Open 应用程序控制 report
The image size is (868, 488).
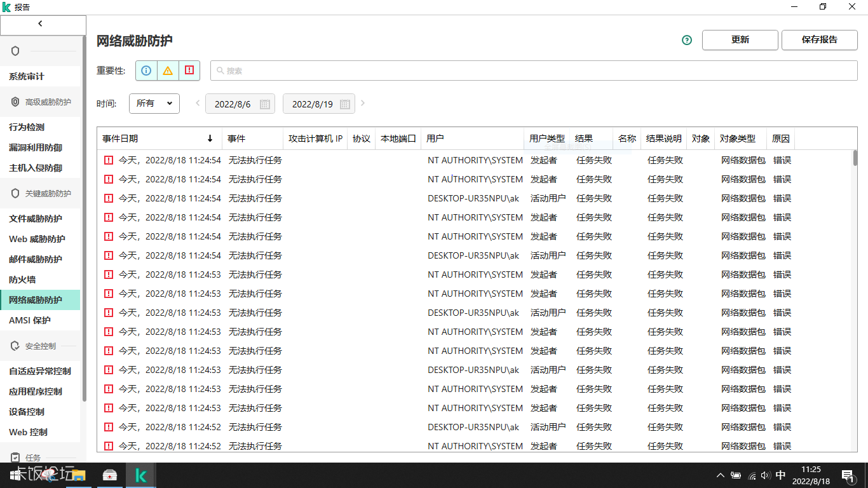(x=40, y=391)
